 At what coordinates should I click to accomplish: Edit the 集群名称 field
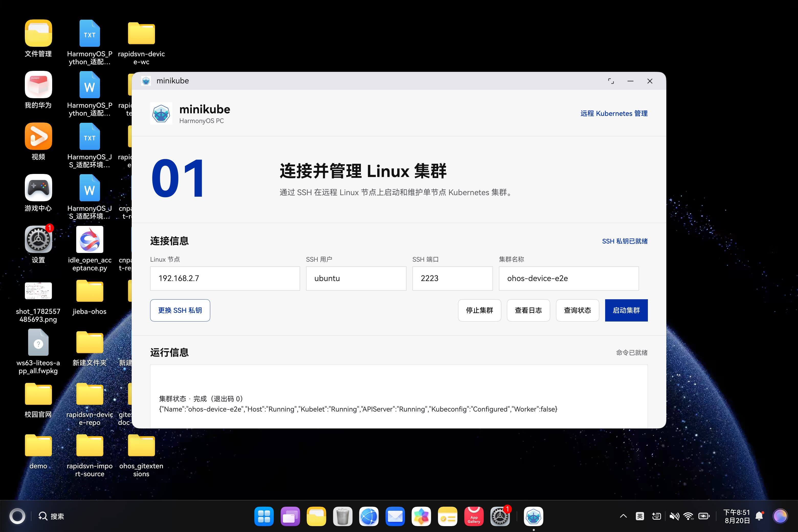pyautogui.click(x=569, y=279)
